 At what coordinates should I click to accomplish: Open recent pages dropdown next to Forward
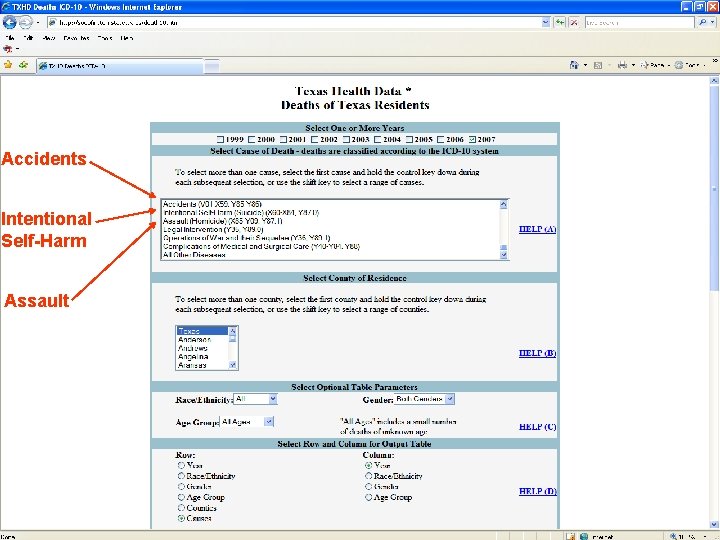point(38,22)
